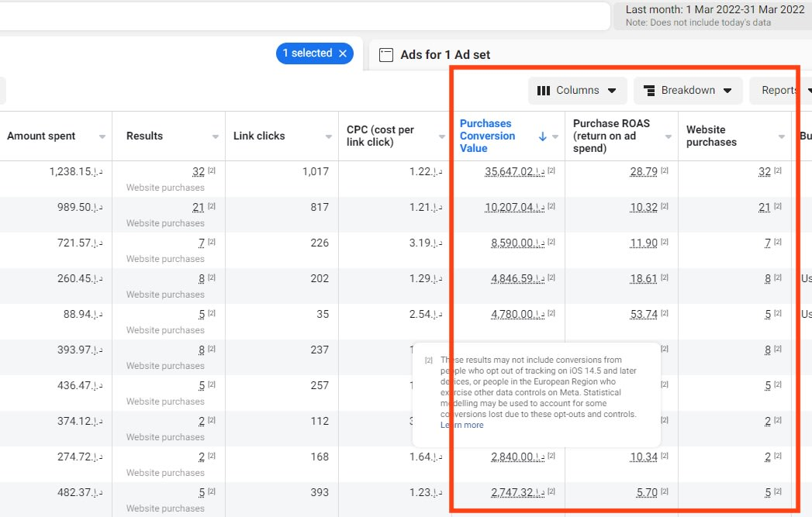Click ROAS value 10.32
This screenshot has height=517, width=812.
[644, 208]
